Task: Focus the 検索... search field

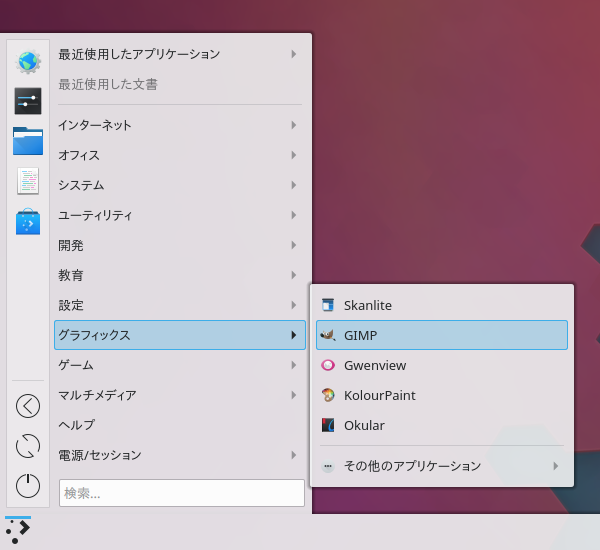Action: point(182,493)
